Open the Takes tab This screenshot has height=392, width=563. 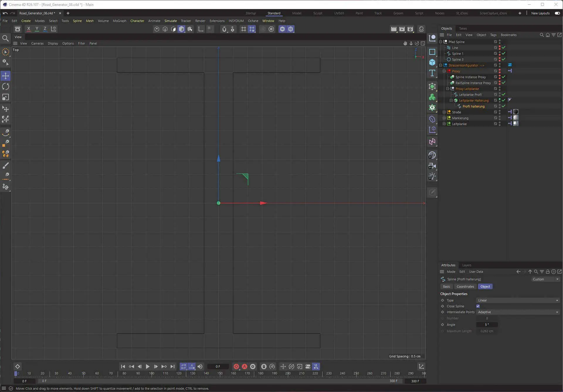pos(463,28)
